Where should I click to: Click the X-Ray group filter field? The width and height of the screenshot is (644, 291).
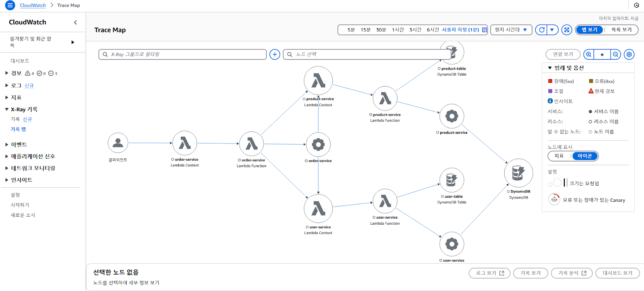coord(182,54)
